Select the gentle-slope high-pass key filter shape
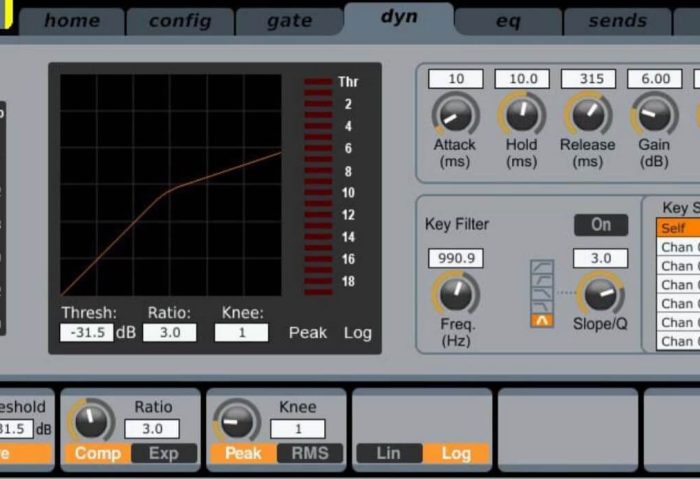 tap(542, 267)
